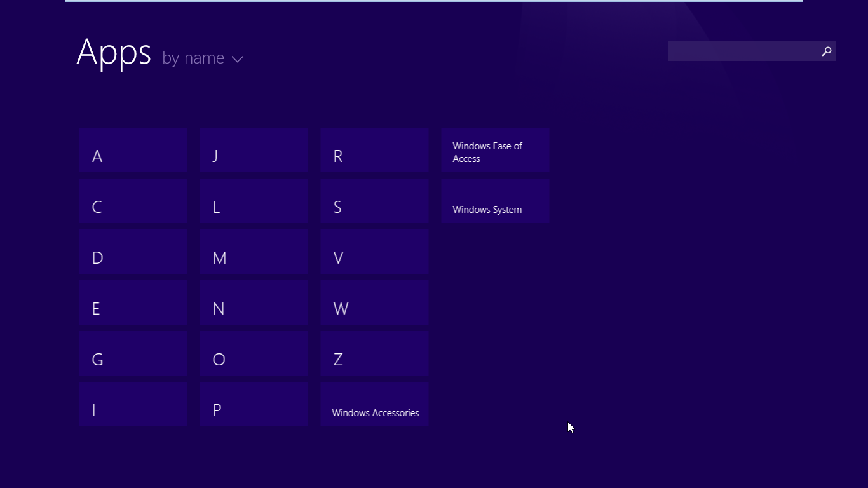Click the search magnifier icon

click(x=826, y=51)
